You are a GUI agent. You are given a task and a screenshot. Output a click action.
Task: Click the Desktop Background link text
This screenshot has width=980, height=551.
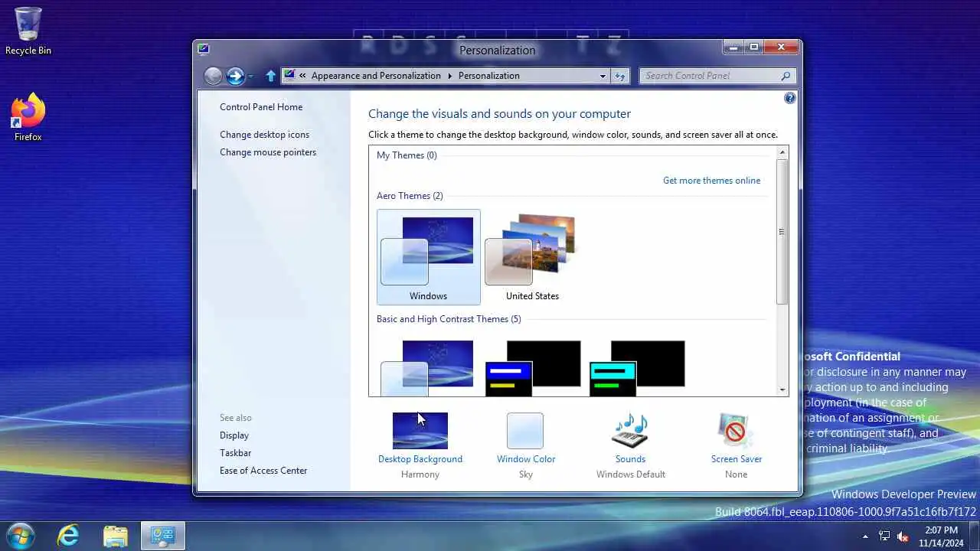[x=420, y=459]
